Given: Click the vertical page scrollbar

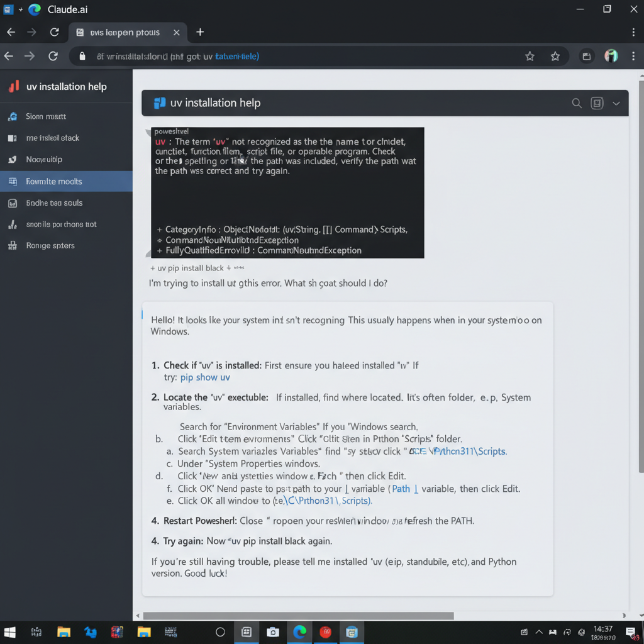Looking at the screenshot, I should pyautogui.click(x=641, y=277).
